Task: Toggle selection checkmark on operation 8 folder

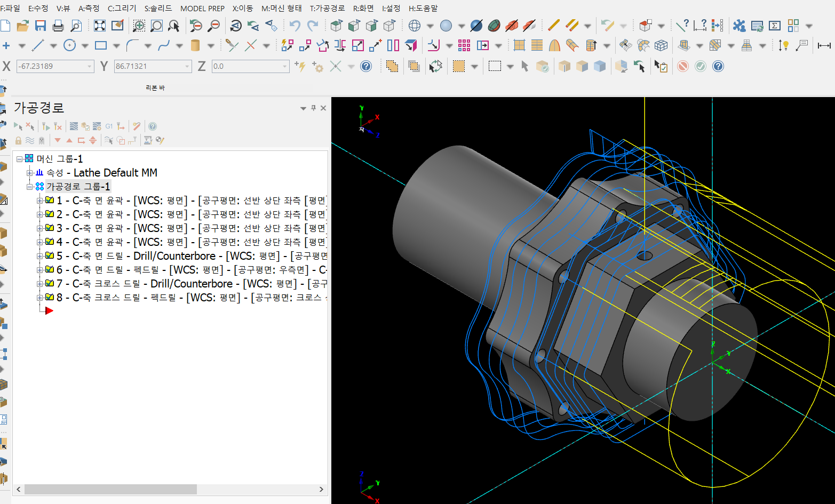Action: (50, 298)
